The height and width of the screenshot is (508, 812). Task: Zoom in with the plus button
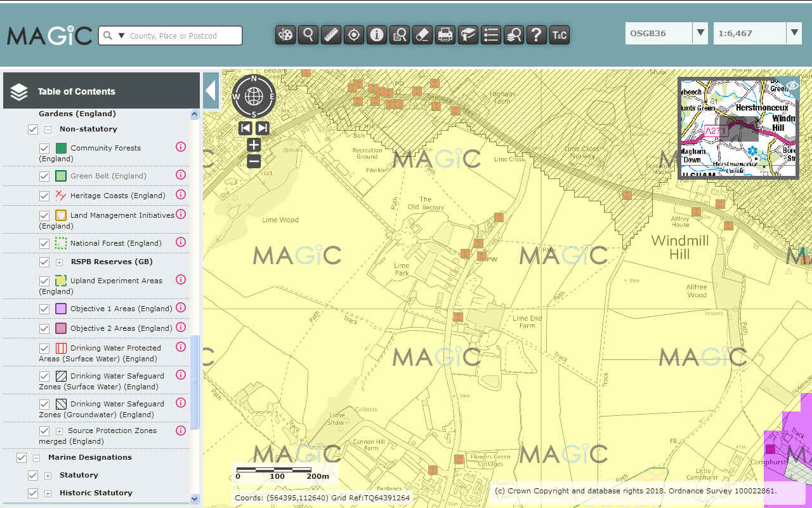[x=254, y=145]
